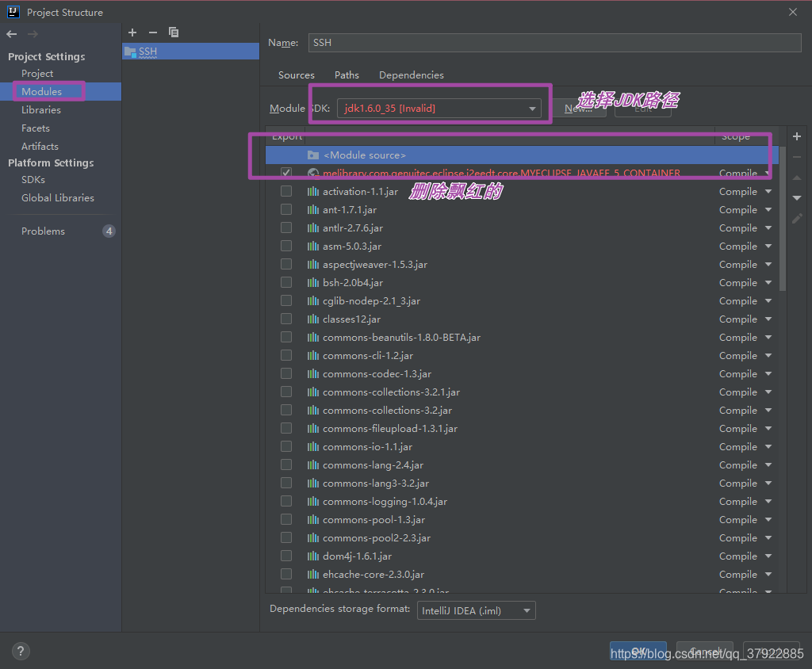
Task: Copy the module with the copy icon
Action: (174, 32)
